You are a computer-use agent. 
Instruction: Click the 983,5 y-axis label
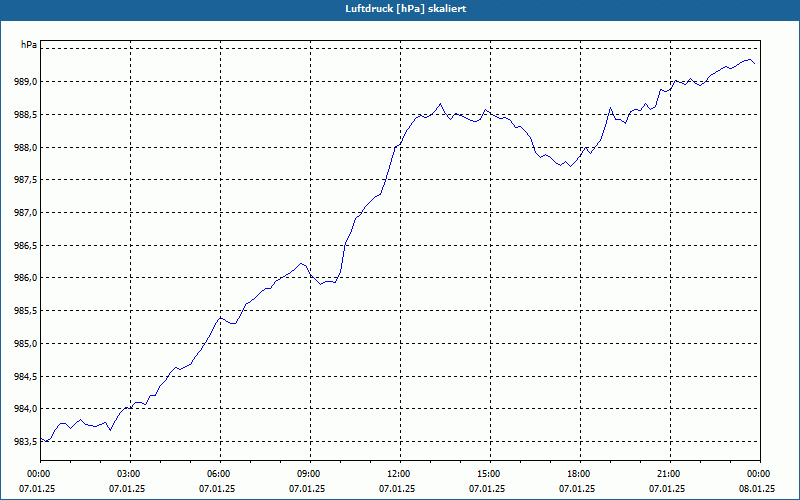click(28, 442)
